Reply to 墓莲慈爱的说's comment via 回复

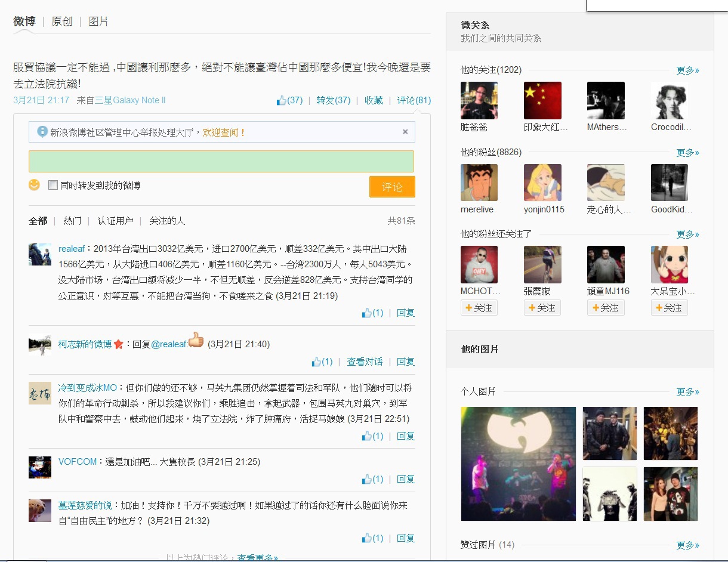[406, 538]
